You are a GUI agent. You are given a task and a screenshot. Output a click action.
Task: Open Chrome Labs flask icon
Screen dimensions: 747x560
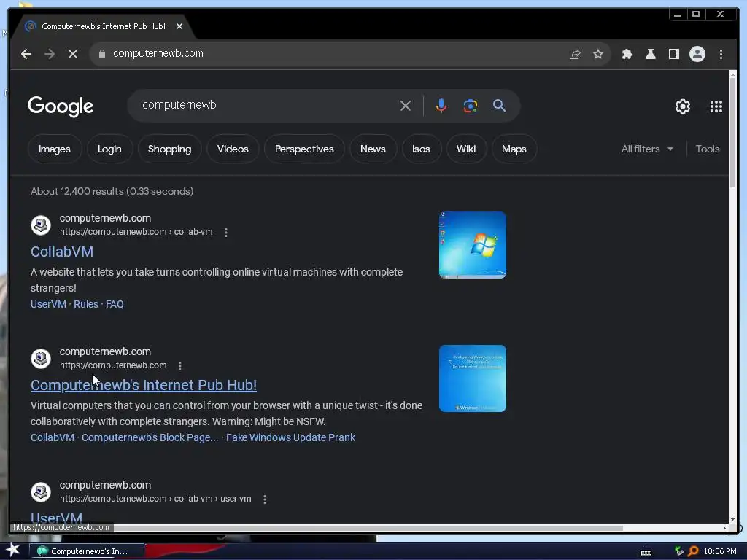coord(650,54)
